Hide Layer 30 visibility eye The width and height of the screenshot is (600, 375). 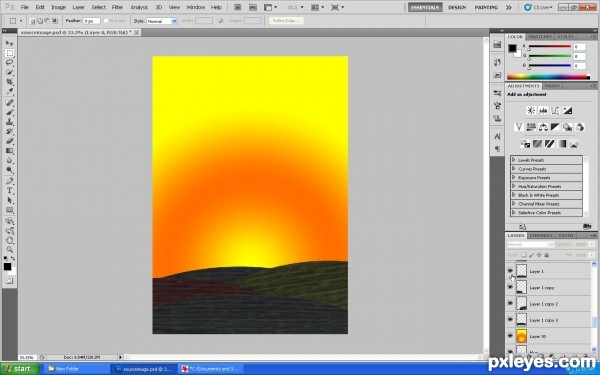pyautogui.click(x=510, y=336)
